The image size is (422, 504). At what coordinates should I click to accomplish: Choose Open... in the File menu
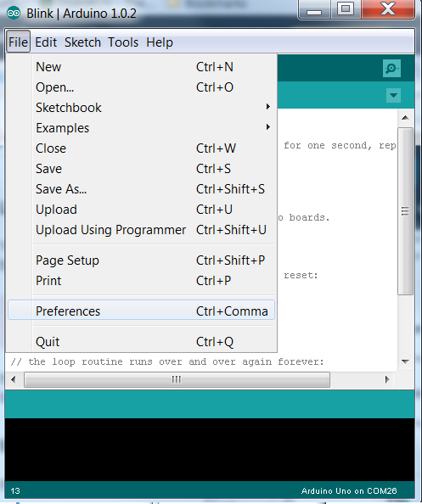click(141, 87)
